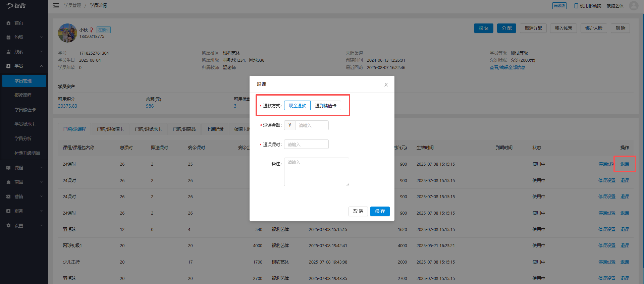Screen dimensions: 644x284
Task: Click the 设置 gear sidebar icon
Action: [8, 226]
